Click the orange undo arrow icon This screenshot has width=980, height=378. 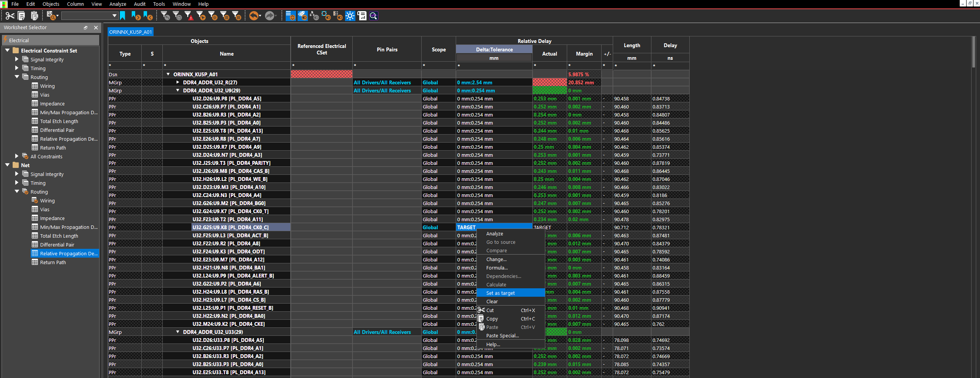pyautogui.click(x=254, y=16)
